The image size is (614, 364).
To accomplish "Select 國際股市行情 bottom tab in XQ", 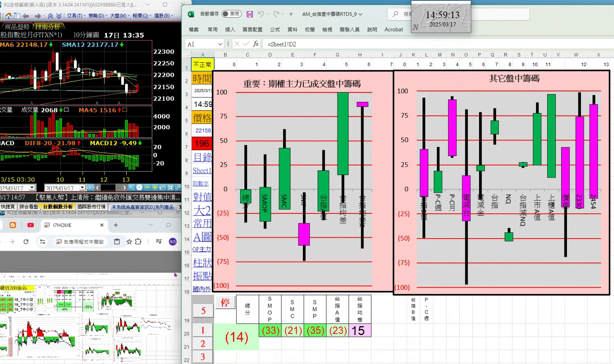I will click(x=92, y=207).
